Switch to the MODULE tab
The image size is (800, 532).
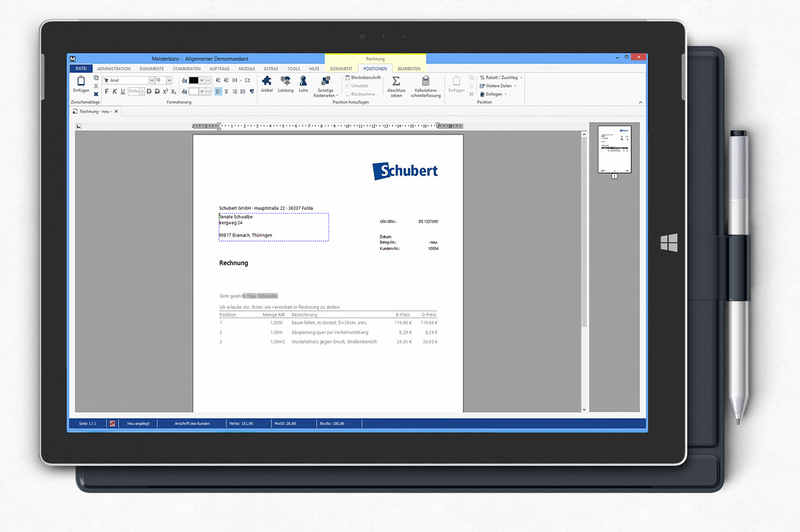[x=247, y=69]
